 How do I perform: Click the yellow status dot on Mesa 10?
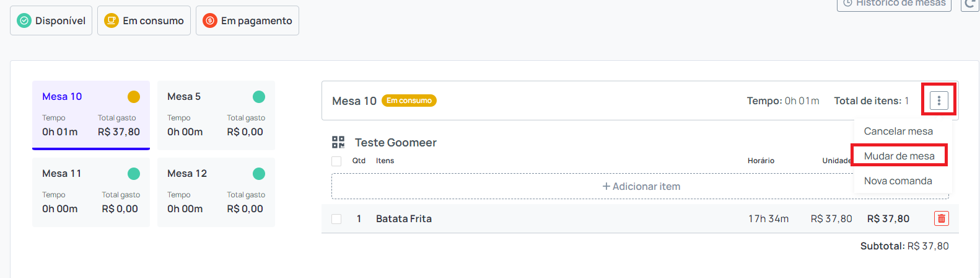click(x=134, y=97)
